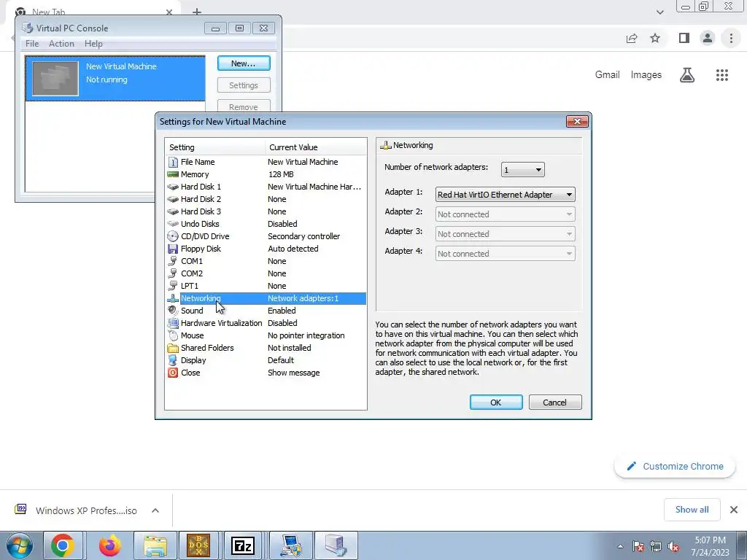Open the DOSBox taskbar icon

(x=198, y=545)
